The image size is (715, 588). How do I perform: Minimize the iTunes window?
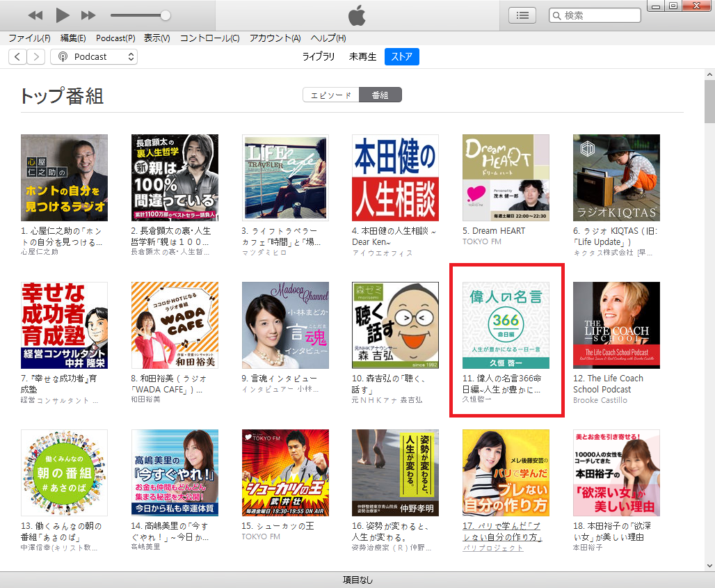(656, 6)
